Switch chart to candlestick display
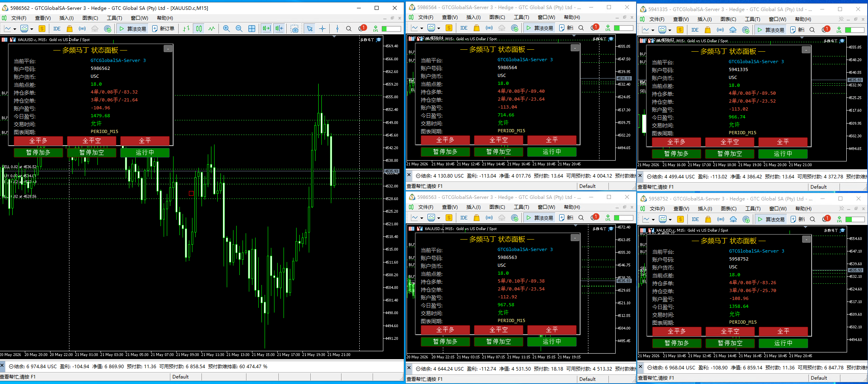Image resolution: width=868 pixels, height=384 pixels. (x=199, y=28)
